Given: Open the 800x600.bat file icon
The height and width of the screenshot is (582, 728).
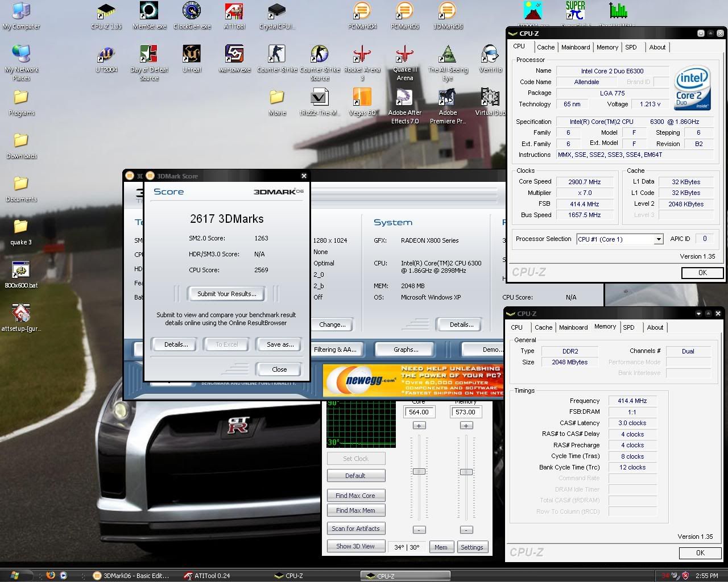Looking at the screenshot, I should pyautogui.click(x=21, y=275).
